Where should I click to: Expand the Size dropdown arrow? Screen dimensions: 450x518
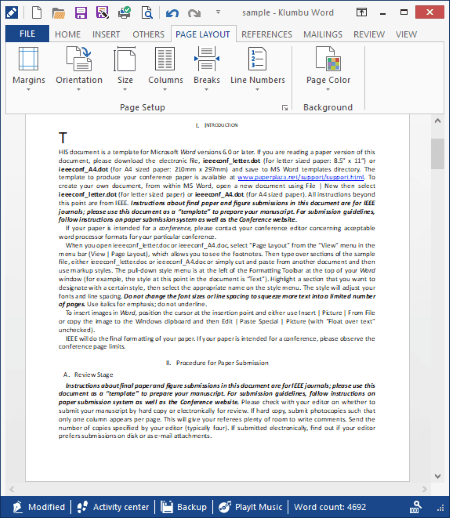[125, 89]
